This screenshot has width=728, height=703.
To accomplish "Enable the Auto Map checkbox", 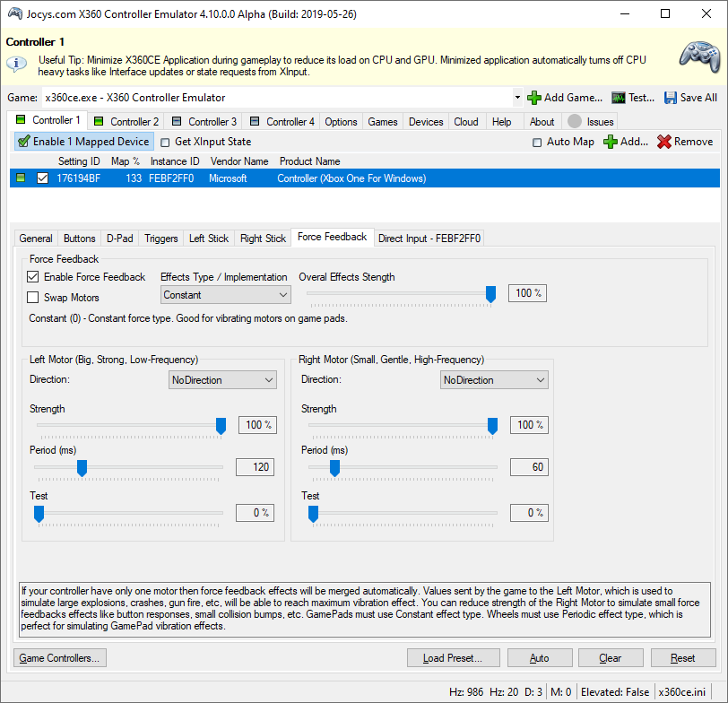I will click(x=537, y=142).
